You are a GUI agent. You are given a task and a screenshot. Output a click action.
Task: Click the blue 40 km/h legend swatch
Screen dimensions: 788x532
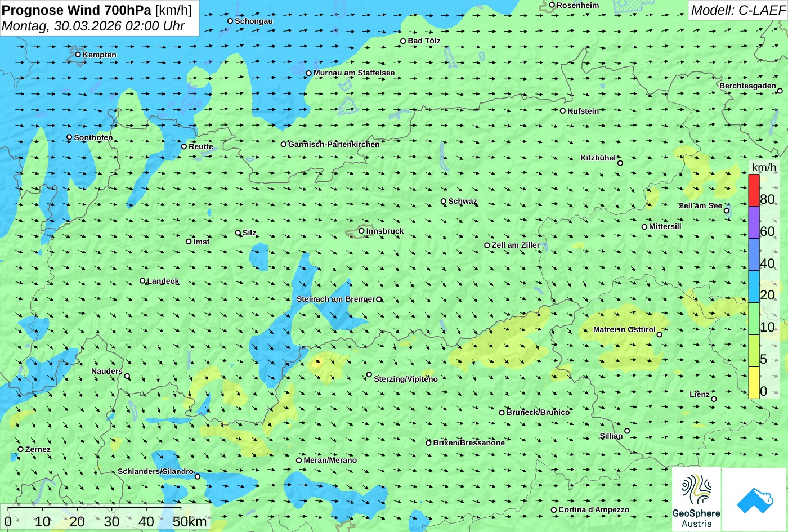click(754, 254)
